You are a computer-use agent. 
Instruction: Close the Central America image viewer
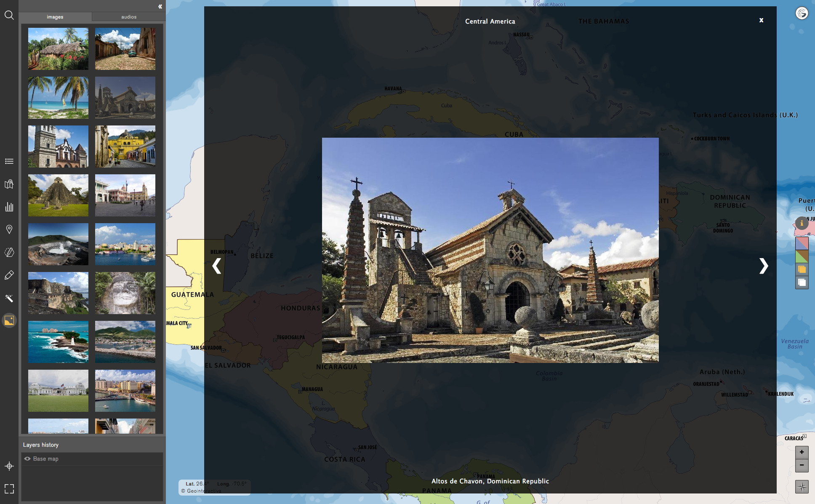pos(761,20)
